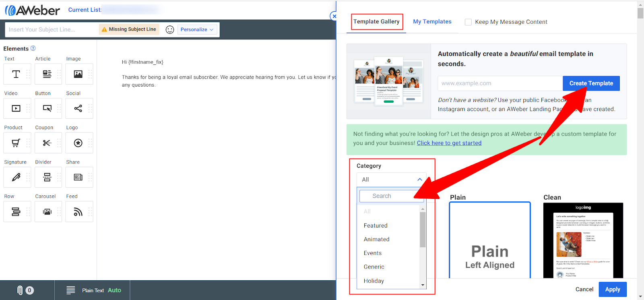
Task: Open the attachments paperclip icon
Action: tap(20, 290)
